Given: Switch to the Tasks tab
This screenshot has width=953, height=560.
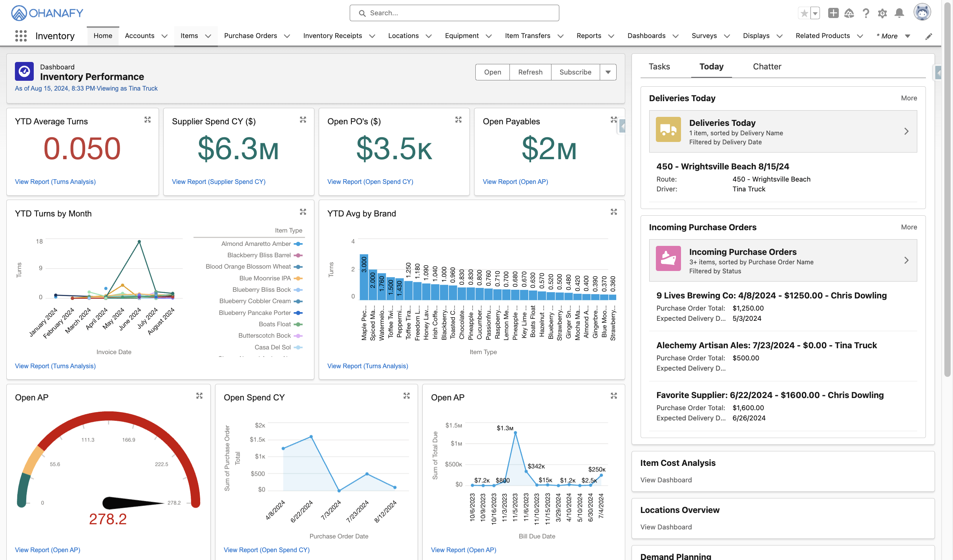Looking at the screenshot, I should 659,67.
